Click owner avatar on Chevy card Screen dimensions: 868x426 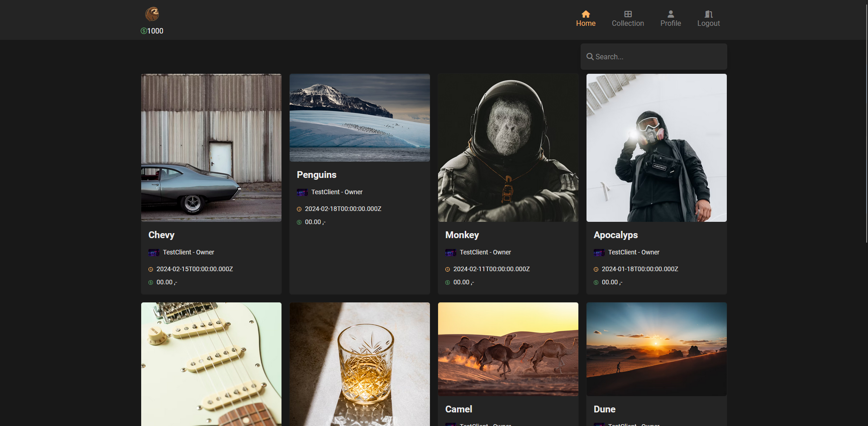pyautogui.click(x=154, y=253)
